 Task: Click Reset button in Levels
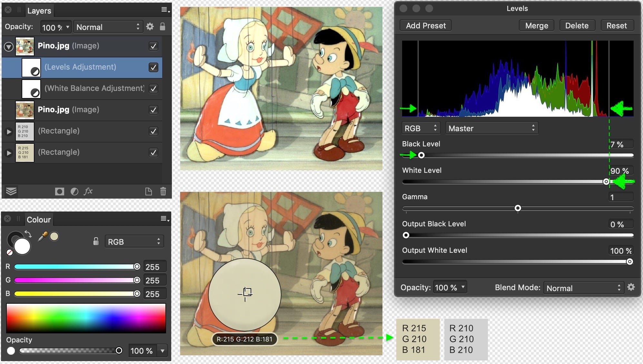[617, 25]
